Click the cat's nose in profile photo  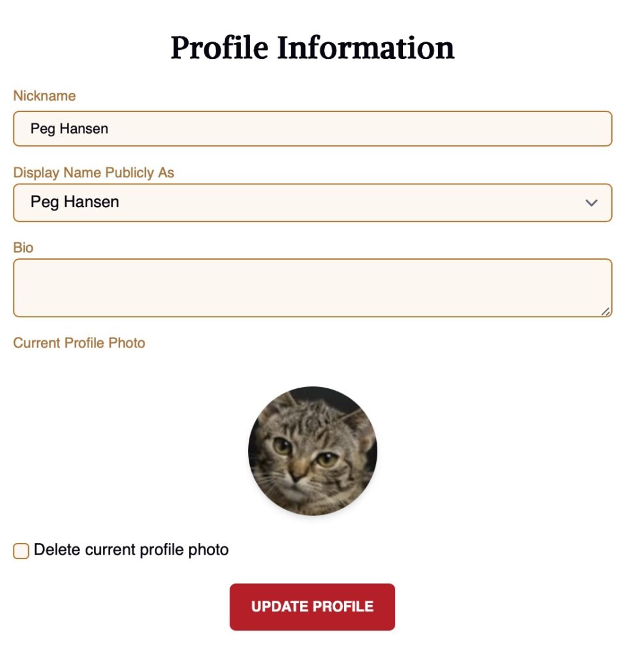(x=298, y=475)
